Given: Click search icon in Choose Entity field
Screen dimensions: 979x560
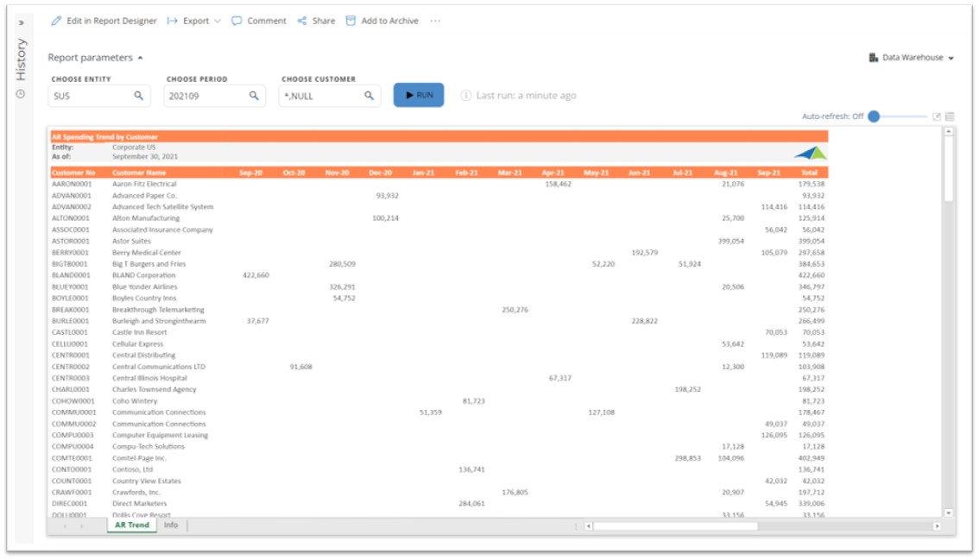Looking at the screenshot, I should click(x=138, y=96).
